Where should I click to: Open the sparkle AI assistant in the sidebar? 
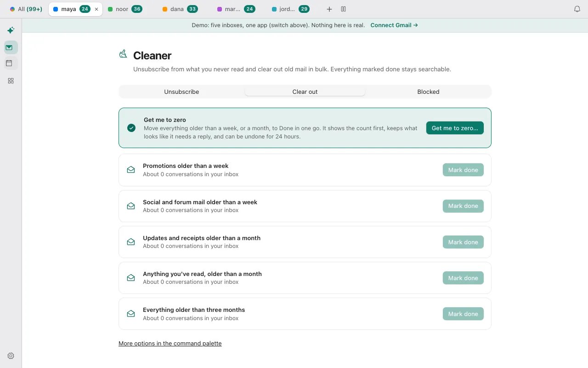click(11, 30)
